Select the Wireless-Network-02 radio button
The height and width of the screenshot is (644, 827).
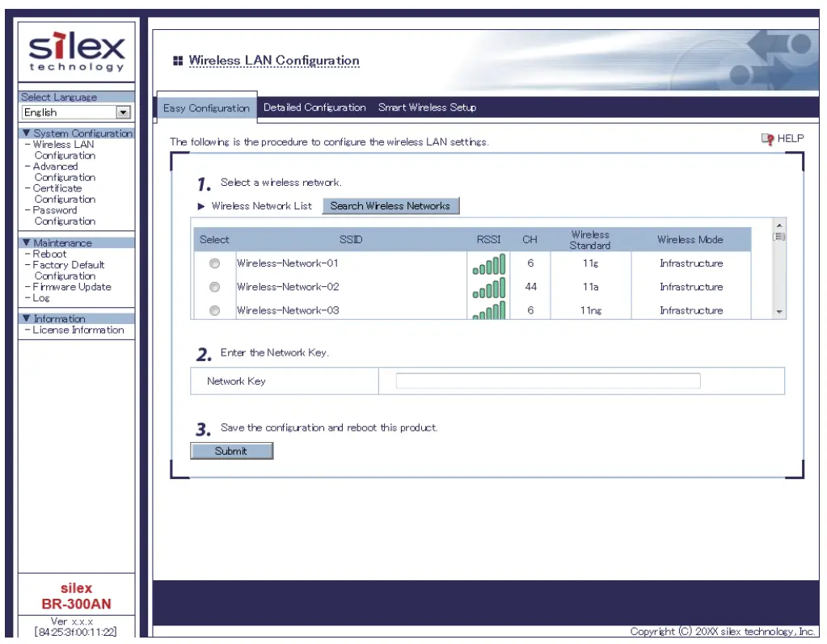tap(214, 287)
